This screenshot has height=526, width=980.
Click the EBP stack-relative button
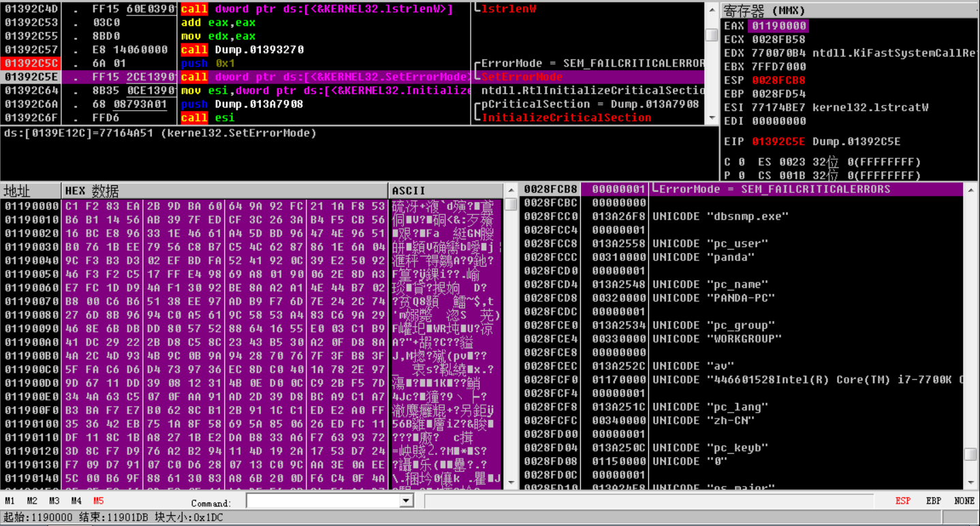tap(934, 501)
